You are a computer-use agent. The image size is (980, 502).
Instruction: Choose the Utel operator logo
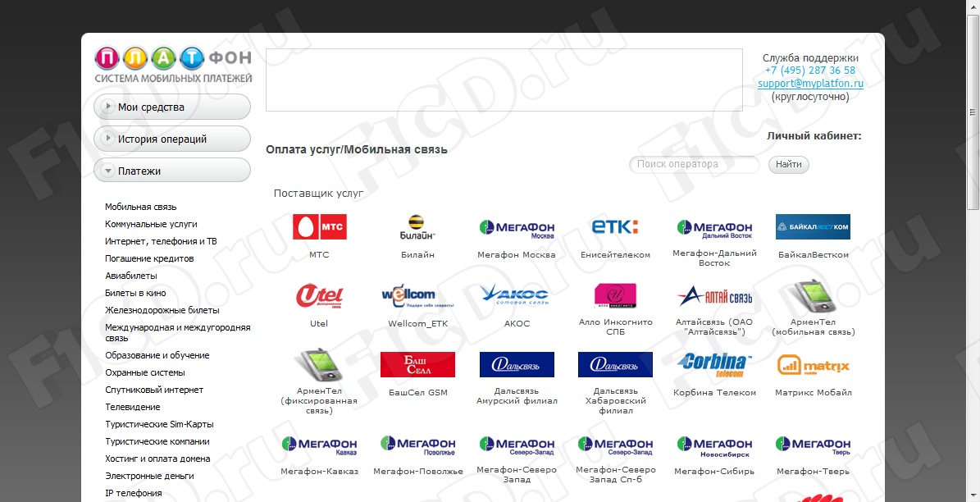point(319,295)
